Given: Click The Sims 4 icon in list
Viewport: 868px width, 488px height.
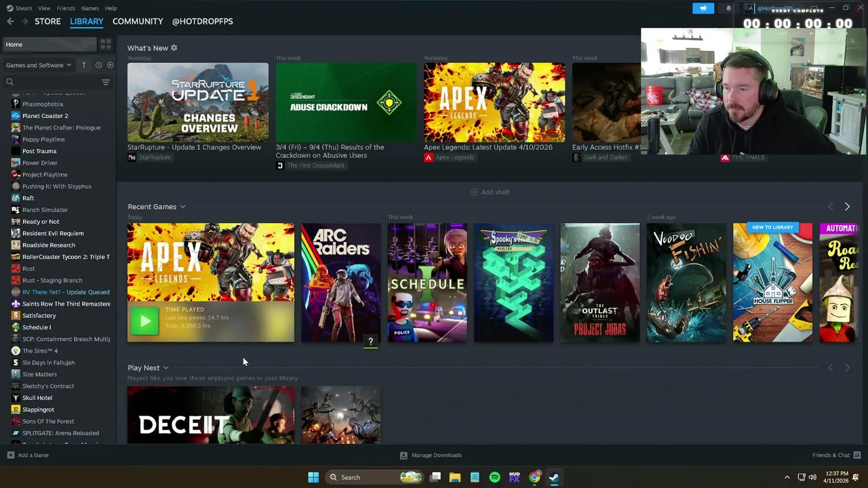Looking at the screenshot, I should coord(16,351).
